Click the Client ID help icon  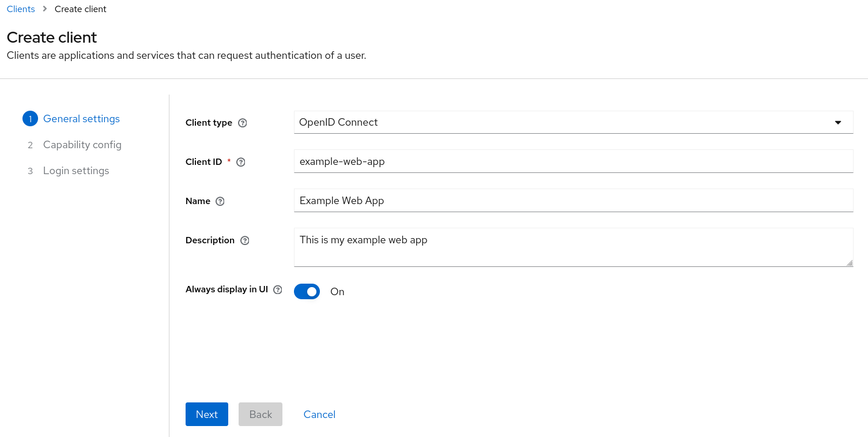241,162
